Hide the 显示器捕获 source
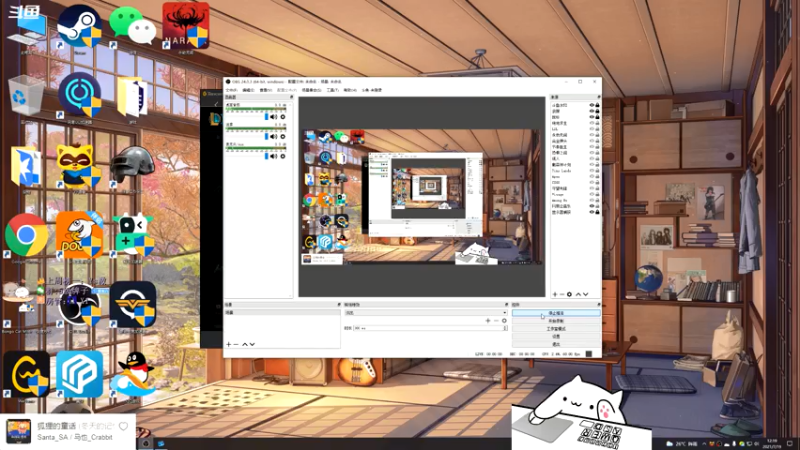This screenshot has width=800, height=450. point(592,212)
